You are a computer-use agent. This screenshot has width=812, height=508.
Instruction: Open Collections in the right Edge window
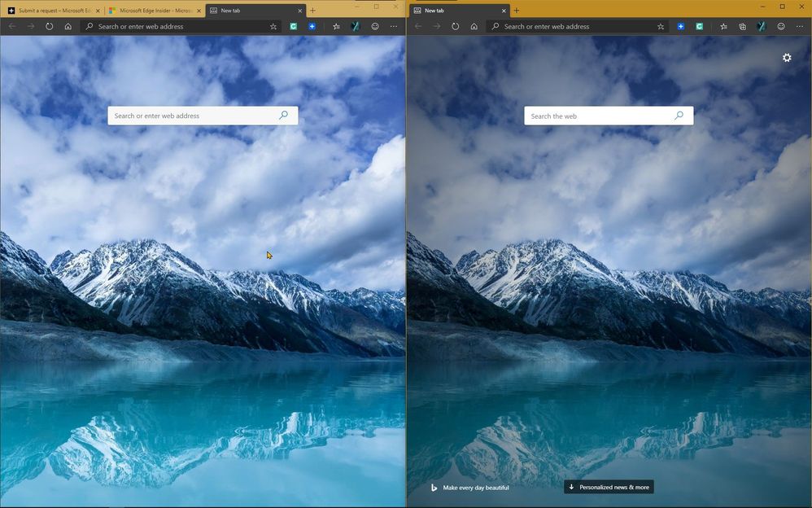742,26
